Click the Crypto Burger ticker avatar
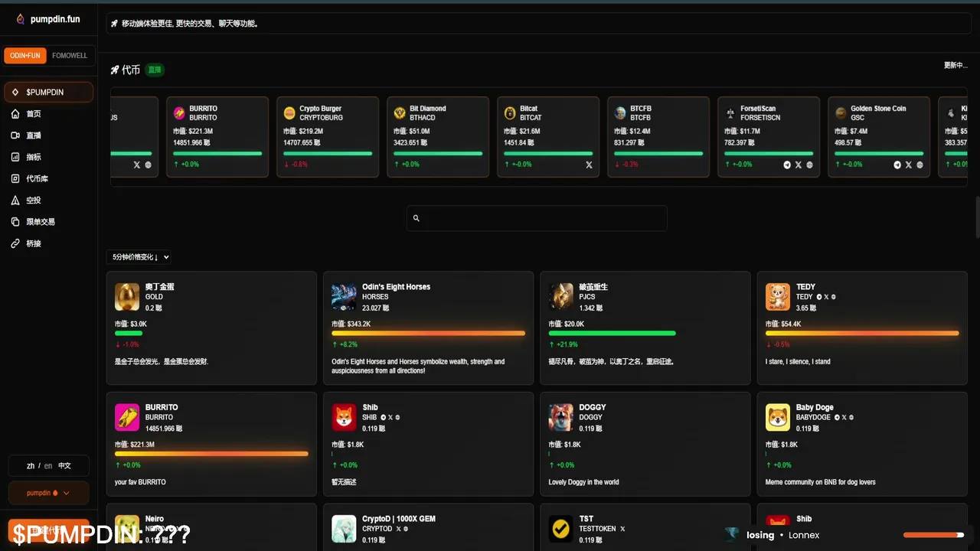This screenshot has width=980, height=551. (x=289, y=113)
